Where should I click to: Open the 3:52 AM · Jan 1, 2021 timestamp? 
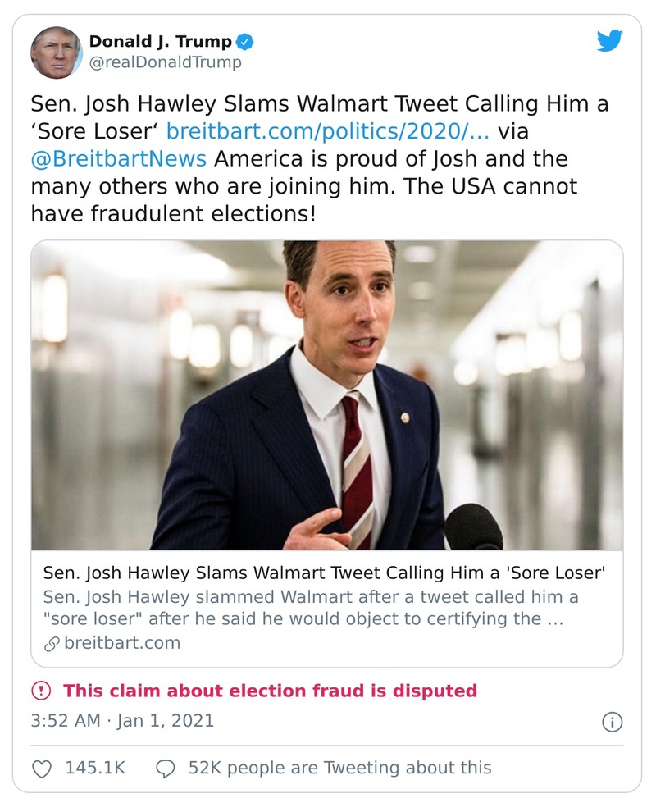[x=122, y=721]
